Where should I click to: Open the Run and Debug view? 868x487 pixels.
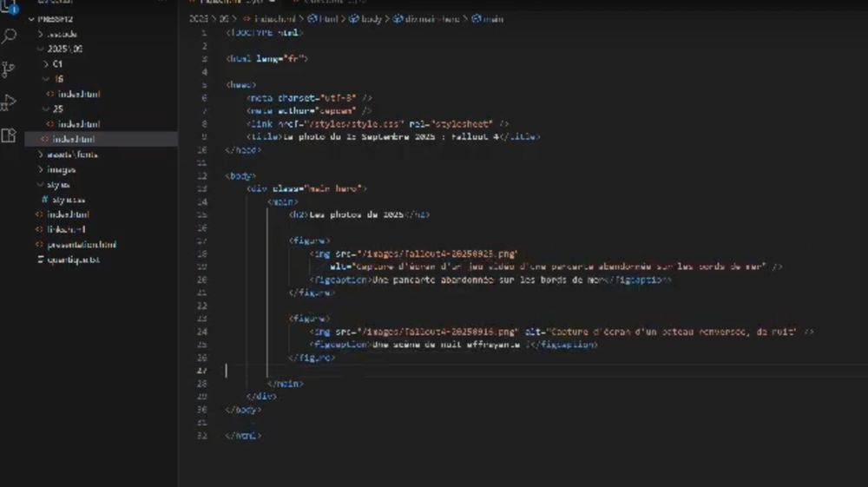point(9,103)
